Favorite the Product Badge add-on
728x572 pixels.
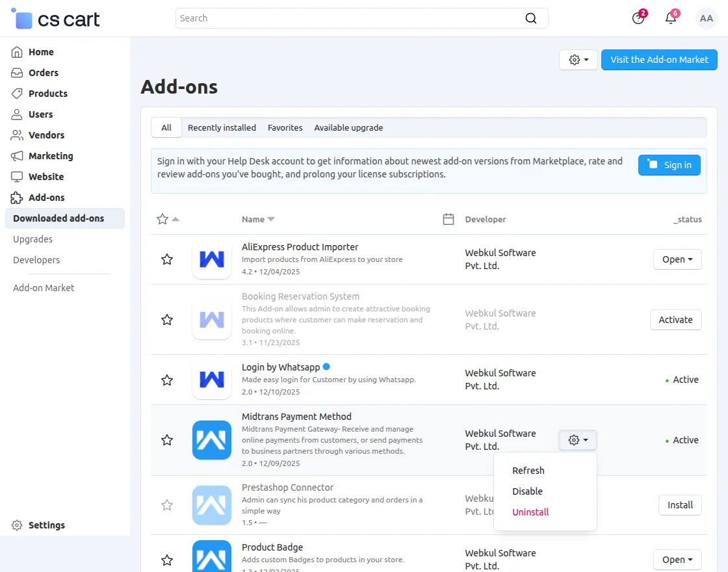167,560
